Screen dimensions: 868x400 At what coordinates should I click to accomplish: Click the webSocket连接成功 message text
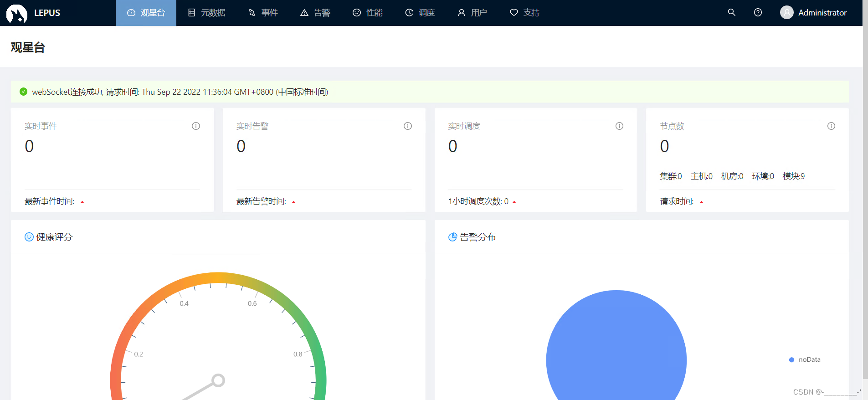tap(180, 92)
